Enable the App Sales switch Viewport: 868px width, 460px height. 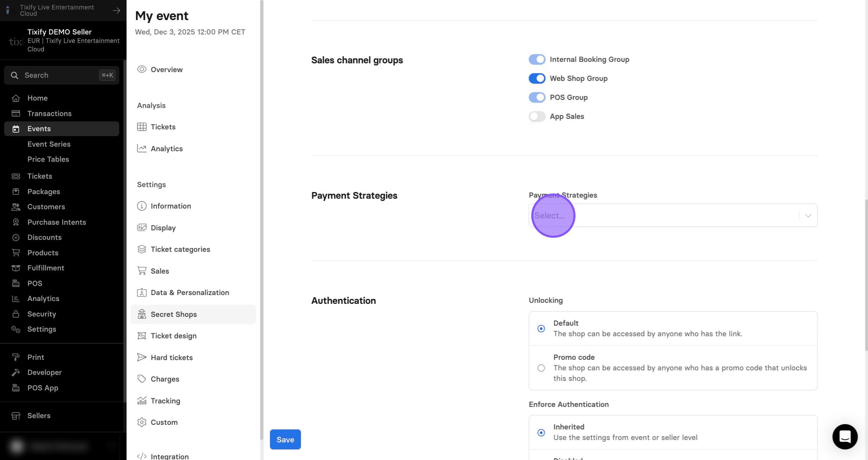[x=537, y=116]
